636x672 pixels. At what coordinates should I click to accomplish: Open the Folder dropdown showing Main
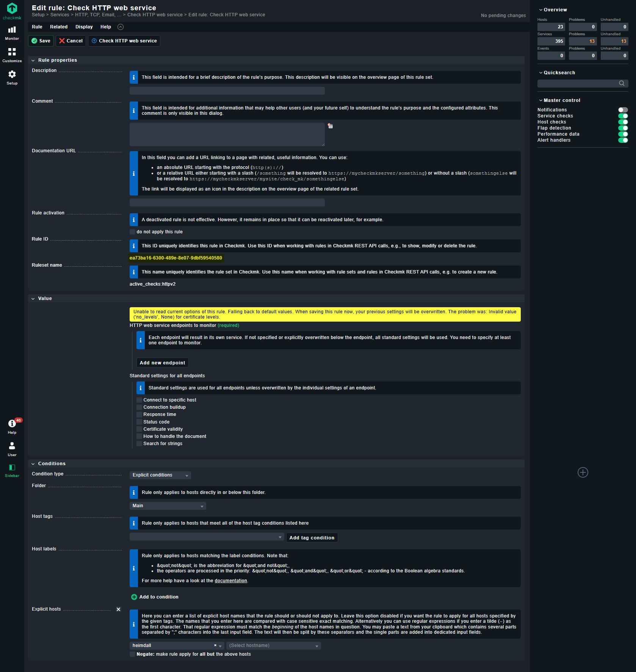(167, 506)
